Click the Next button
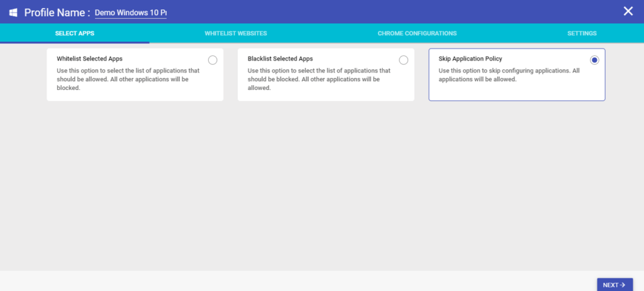This screenshot has height=291, width=644. [614, 285]
